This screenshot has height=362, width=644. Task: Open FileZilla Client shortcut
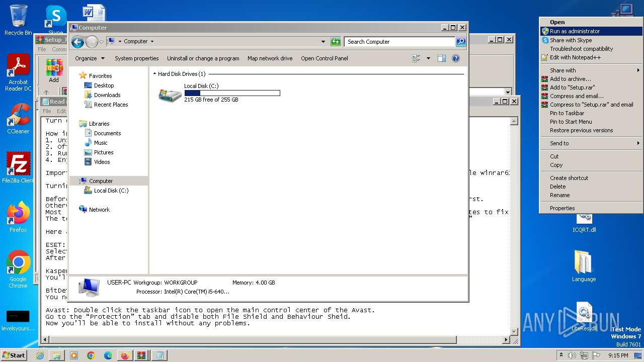19,168
